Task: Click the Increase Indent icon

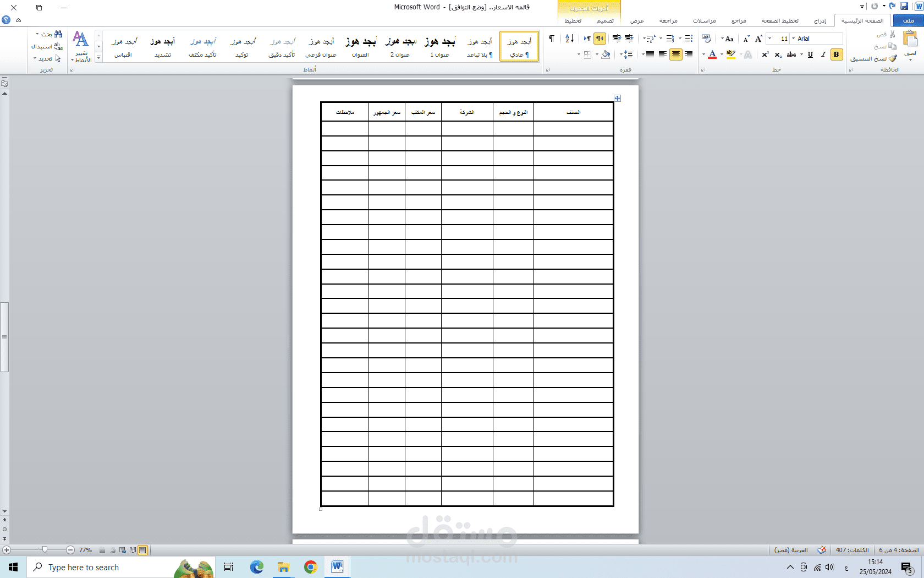Action: tap(617, 39)
